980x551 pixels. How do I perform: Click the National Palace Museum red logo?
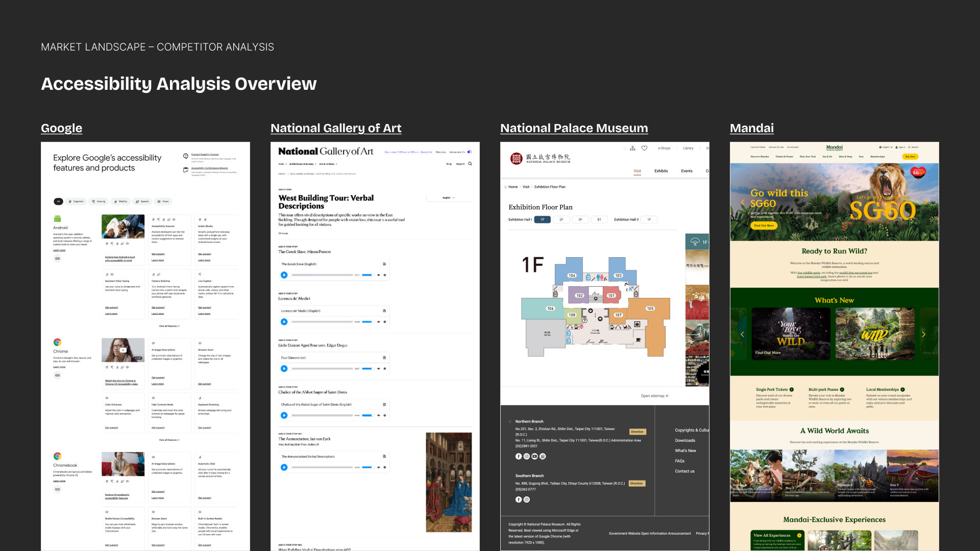point(517,159)
